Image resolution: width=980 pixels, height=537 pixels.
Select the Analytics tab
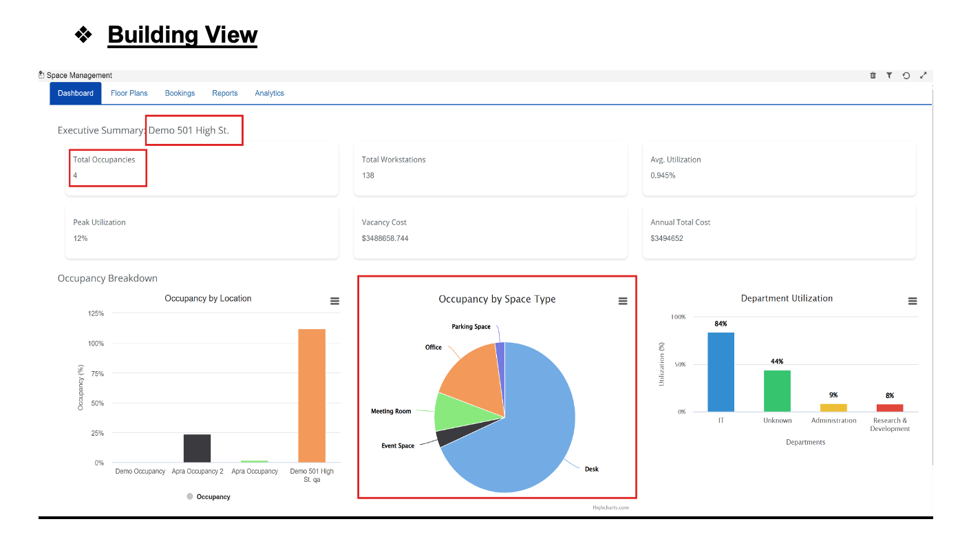point(269,93)
